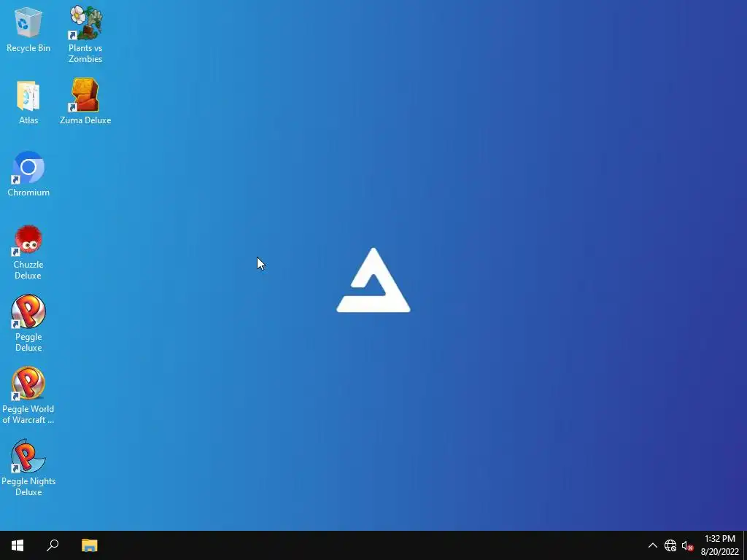Viewport: 747px width, 560px height.
Task: Open the network globe tray icon
Action: click(x=670, y=545)
